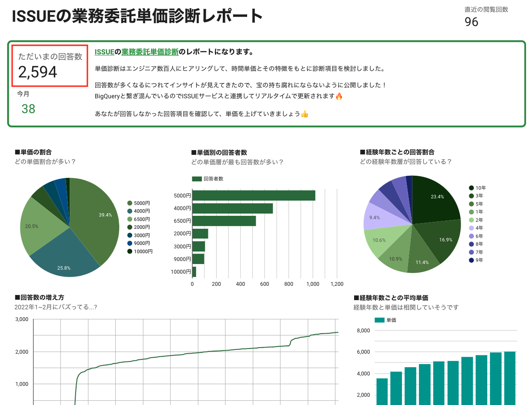Select the 10000円 legend entry in 単価の割合
Image resolution: width=532 pixels, height=405 pixels.
point(140,251)
